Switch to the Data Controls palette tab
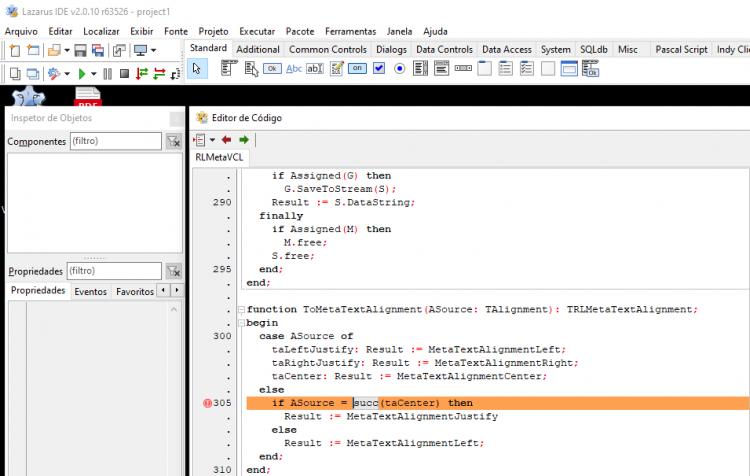 444,49
